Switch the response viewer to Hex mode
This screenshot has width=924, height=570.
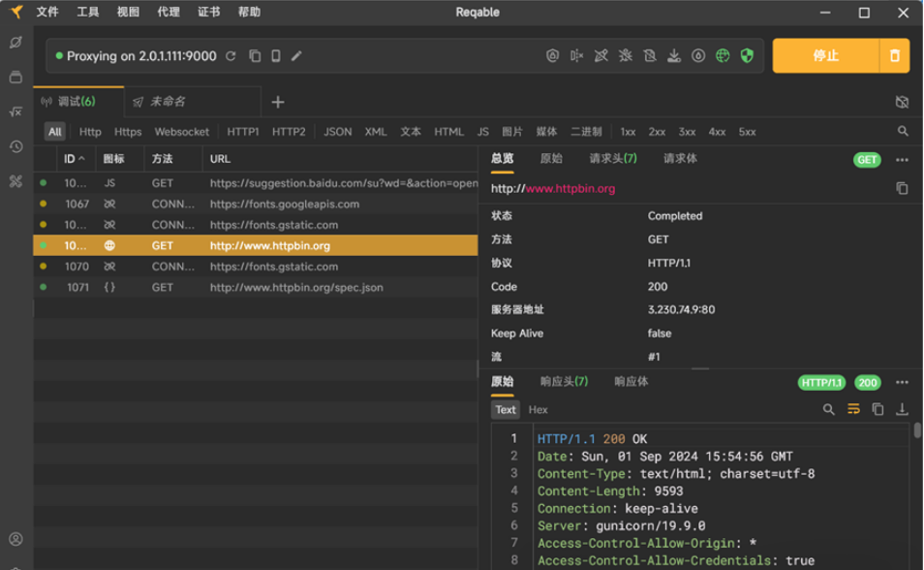(538, 409)
